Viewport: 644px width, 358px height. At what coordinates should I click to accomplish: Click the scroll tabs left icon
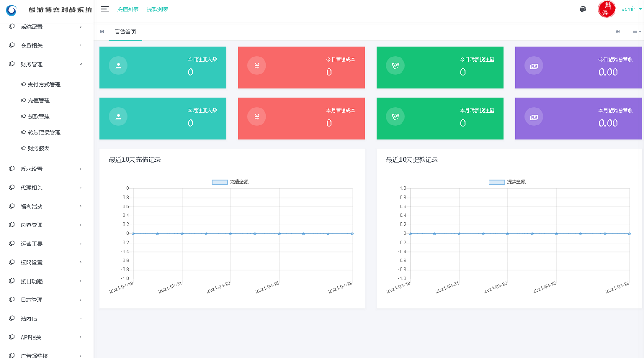point(102,32)
